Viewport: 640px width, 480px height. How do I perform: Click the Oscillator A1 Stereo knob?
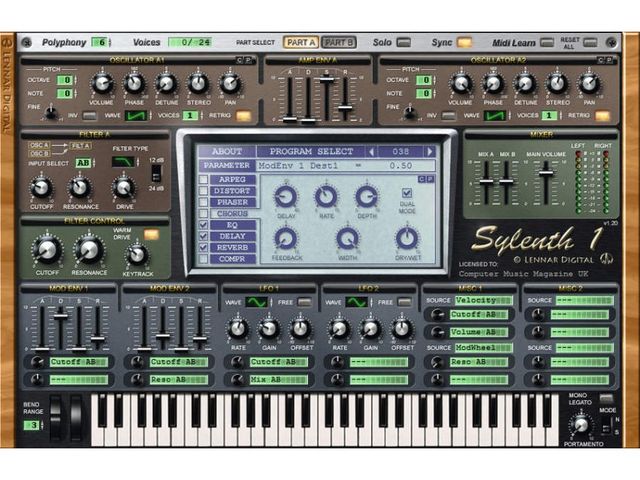(198, 84)
